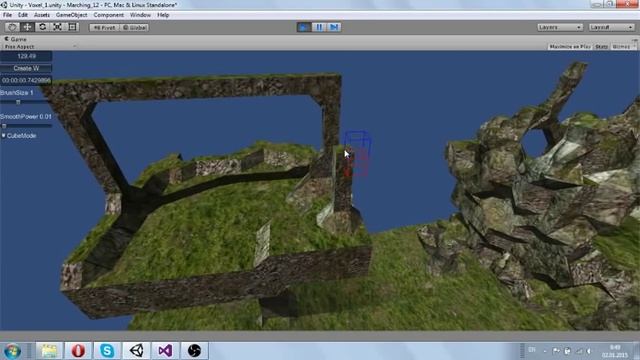640x360 pixels.
Task: Click the SmoothPower 0.01 label
Action: point(26,116)
